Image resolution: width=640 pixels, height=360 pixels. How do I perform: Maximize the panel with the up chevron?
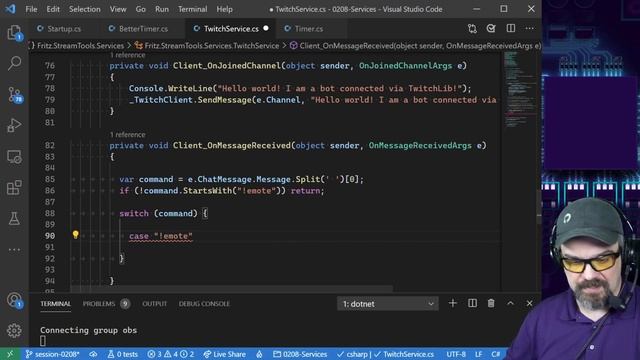pos(510,303)
